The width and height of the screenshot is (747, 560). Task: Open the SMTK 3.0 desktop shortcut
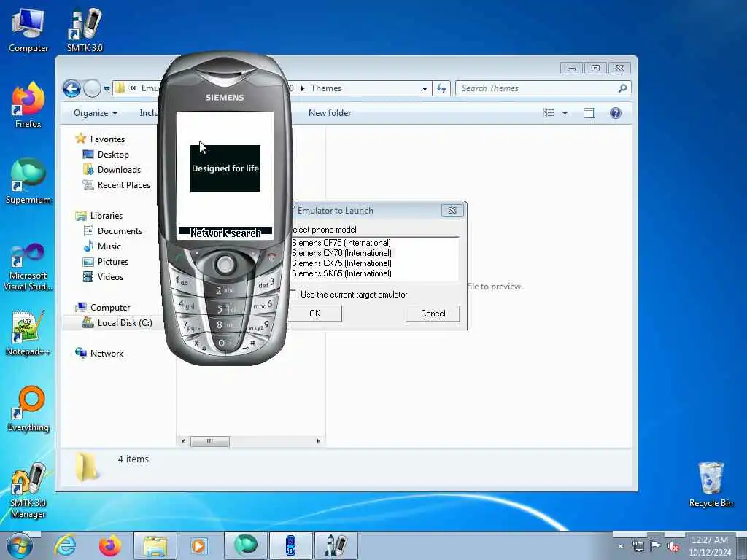[x=85, y=29]
